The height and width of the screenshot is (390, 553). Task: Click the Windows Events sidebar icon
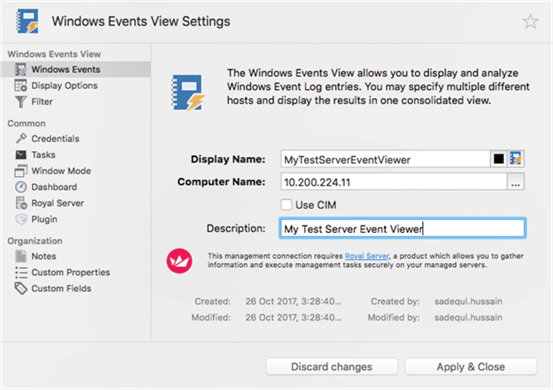click(x=20, y=69)
